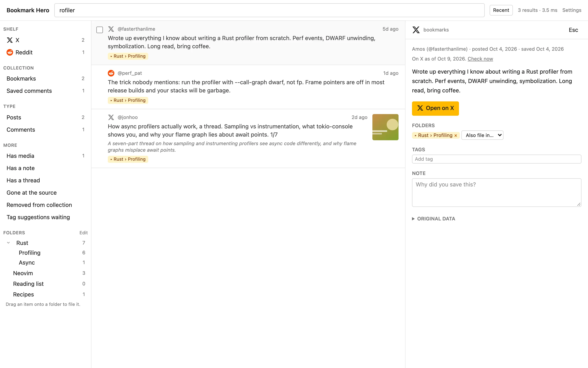Filter by the Comments type
588x368 pixels.
click(x=46, y=129)
